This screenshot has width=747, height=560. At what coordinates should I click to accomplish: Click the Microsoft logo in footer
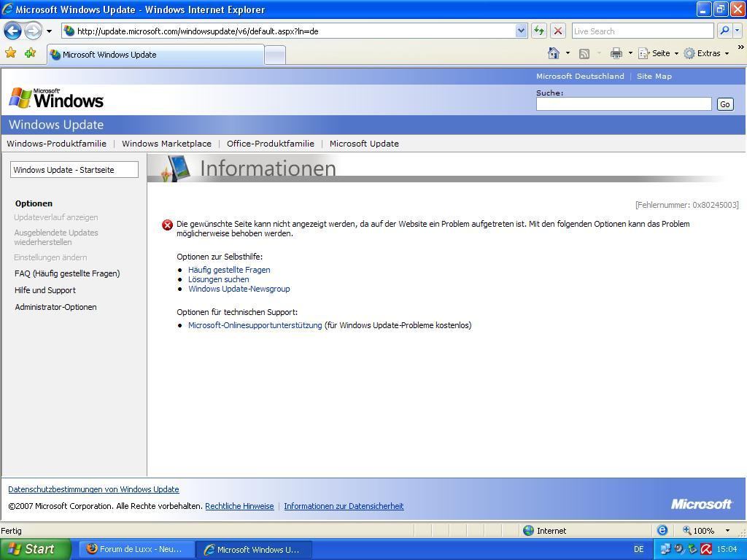pyautogui.click(x=701, y=505)
